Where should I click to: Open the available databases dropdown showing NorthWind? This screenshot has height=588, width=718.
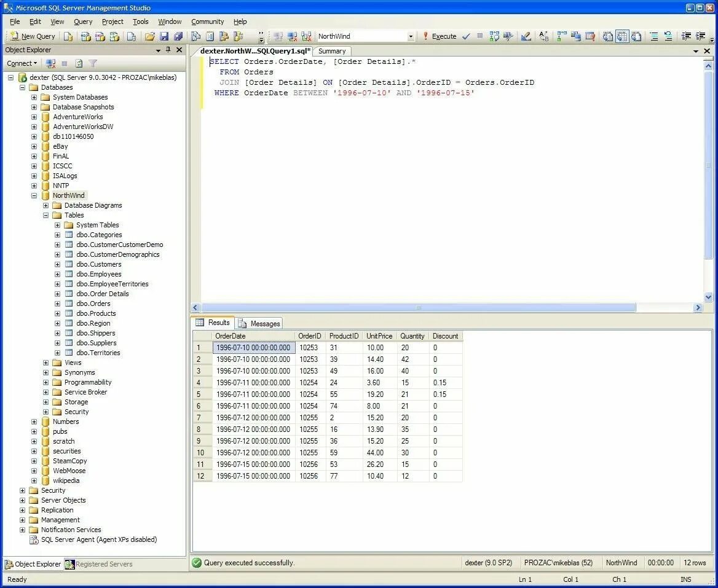[x=411, y=36]
